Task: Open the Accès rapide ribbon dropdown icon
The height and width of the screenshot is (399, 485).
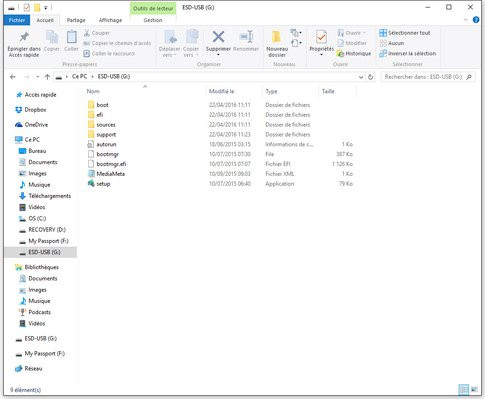Action: 296,43
